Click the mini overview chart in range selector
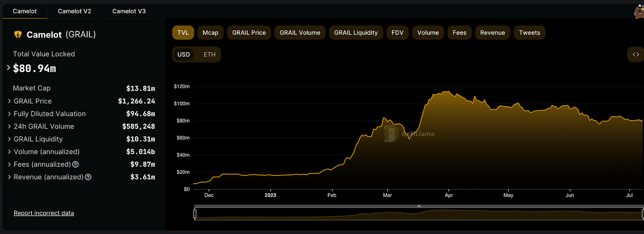644x234 pixels. pyautogui.click(x=419, y=214)
